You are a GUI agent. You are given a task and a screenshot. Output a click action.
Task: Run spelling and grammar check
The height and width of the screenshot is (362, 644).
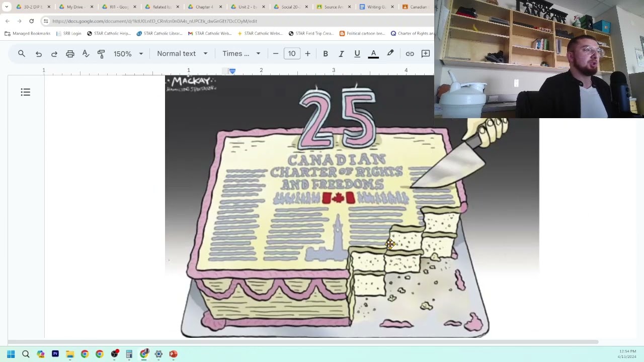pyautogui.click(x=86, y=54)
